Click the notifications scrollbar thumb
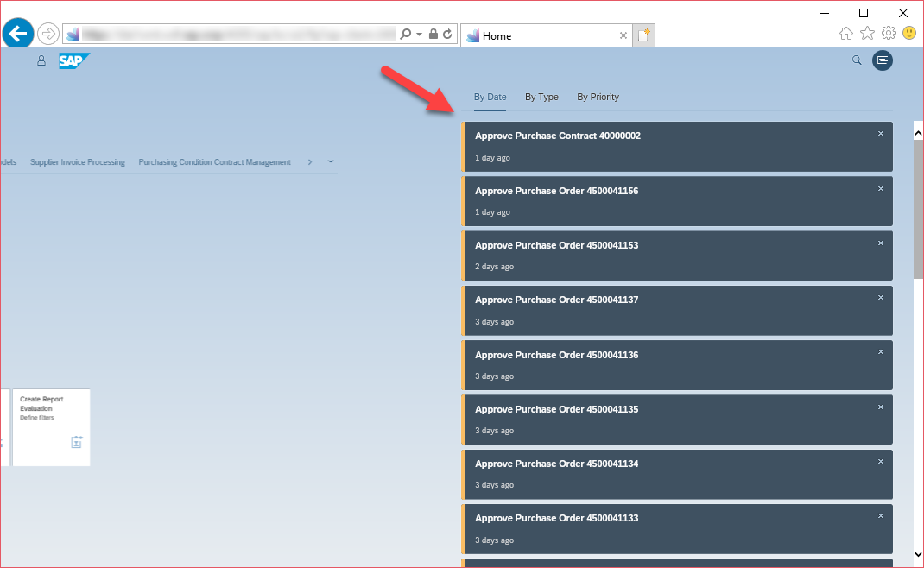Screen dimensions: 924x568 pos(918,209)
